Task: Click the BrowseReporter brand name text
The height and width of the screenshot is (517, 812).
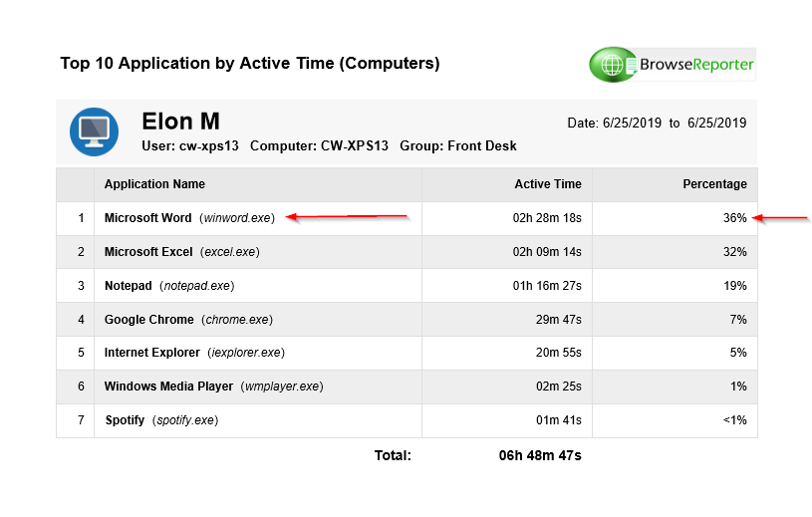Action: pyautogui.click(x=695, y=66)
